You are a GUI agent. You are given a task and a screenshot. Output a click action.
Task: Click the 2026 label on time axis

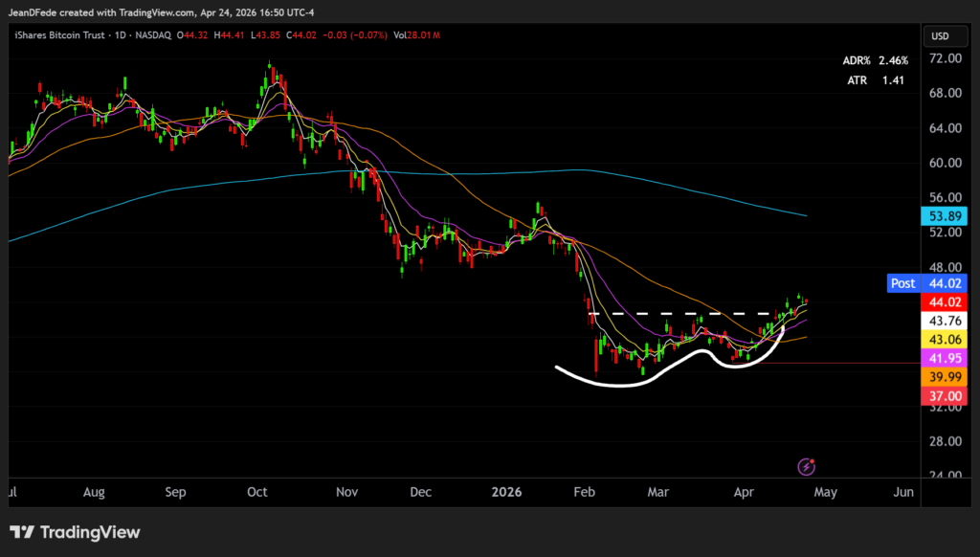coord(506,492)
